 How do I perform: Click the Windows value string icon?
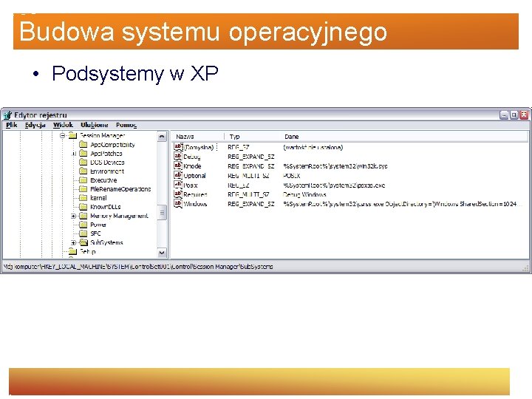178,204
